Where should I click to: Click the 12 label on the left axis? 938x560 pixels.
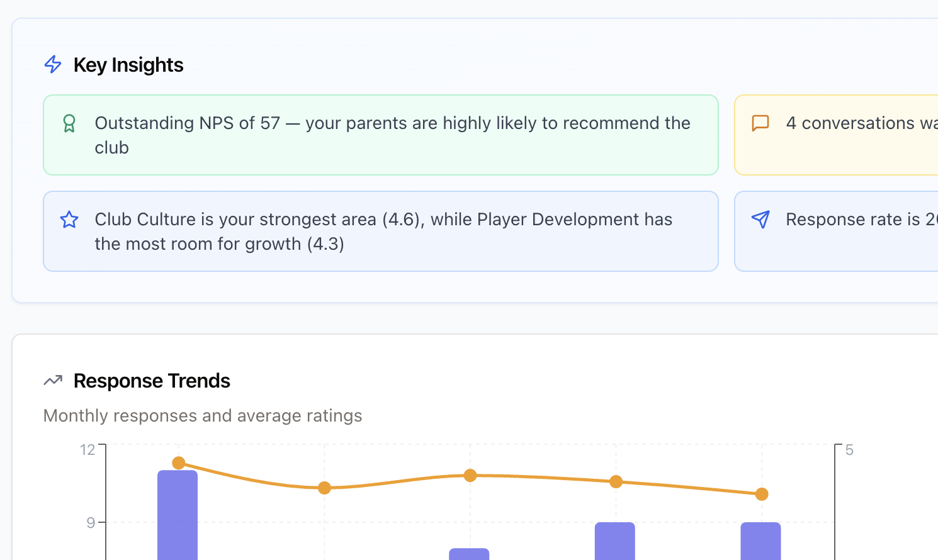tap(87, 449)
